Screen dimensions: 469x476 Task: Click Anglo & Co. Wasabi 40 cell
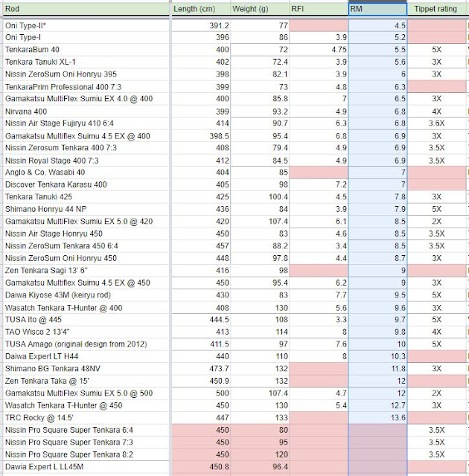point(86,173)
